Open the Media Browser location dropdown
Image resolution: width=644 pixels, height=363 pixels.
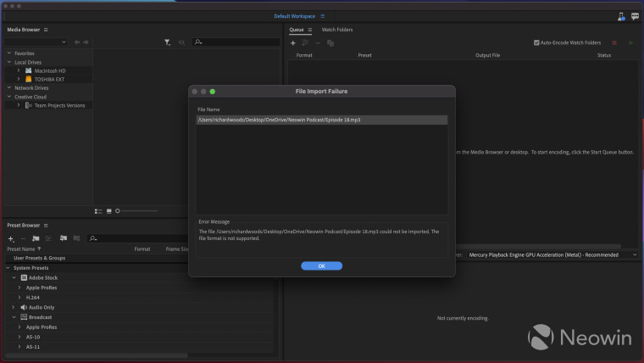36,42
